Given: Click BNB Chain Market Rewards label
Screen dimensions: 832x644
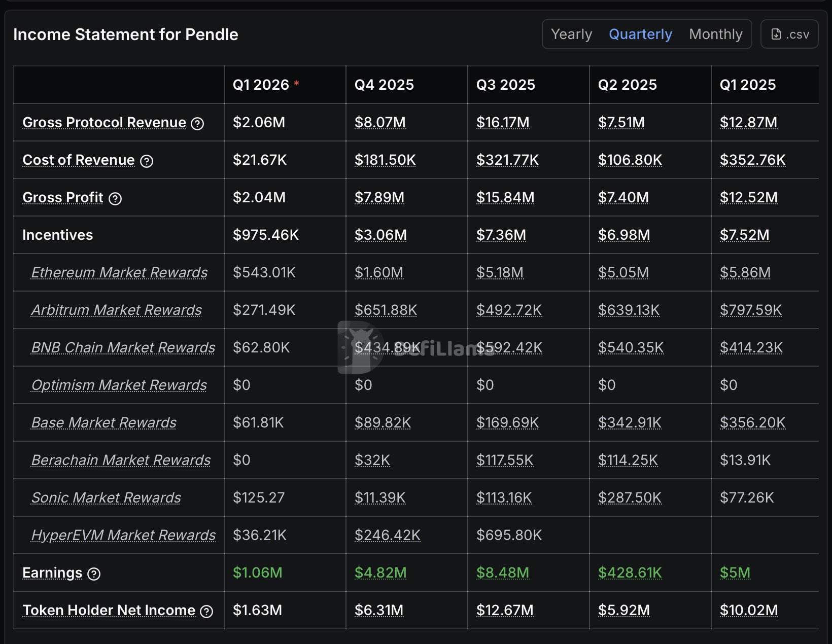Looking at the screenshot, I should (123, 347).
